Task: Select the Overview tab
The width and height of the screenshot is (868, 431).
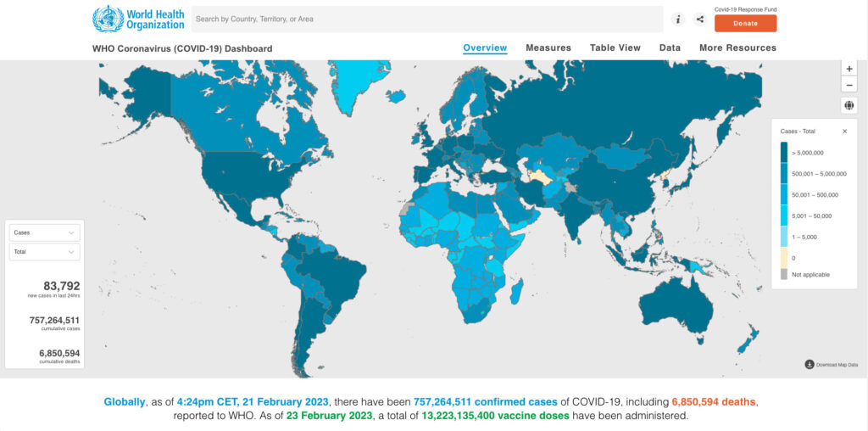Action: [x=485, y=48]
